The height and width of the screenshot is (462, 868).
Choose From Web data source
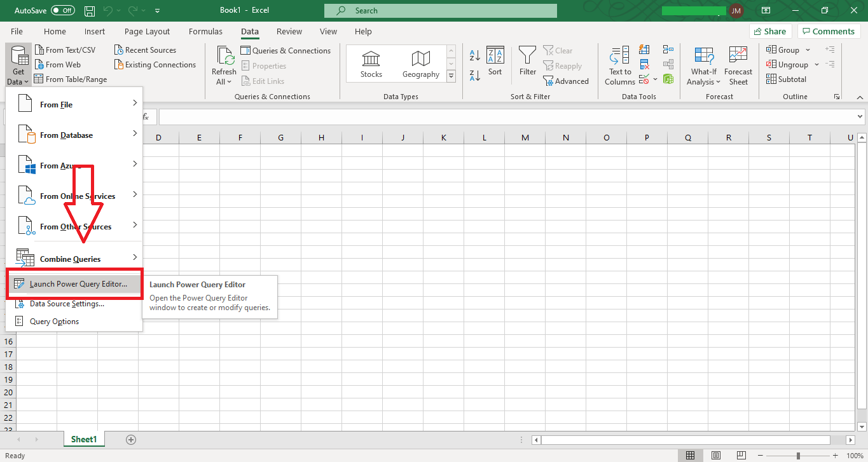point(57,65)
